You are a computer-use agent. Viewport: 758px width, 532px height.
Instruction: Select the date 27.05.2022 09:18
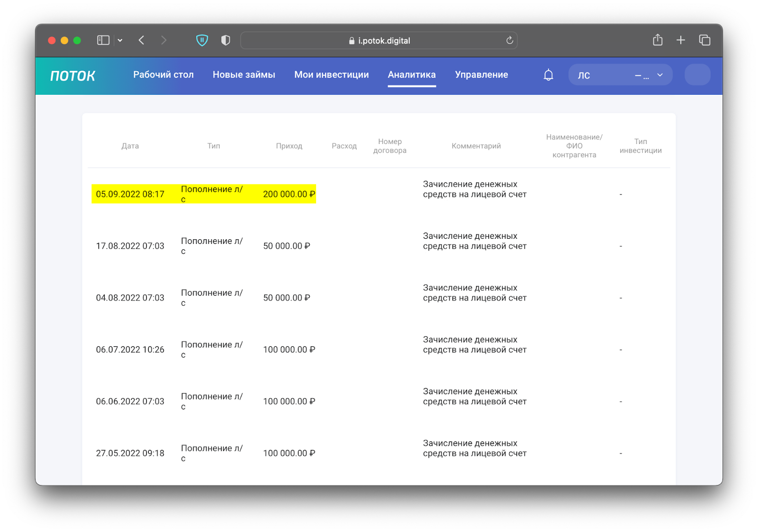[130, 453]
